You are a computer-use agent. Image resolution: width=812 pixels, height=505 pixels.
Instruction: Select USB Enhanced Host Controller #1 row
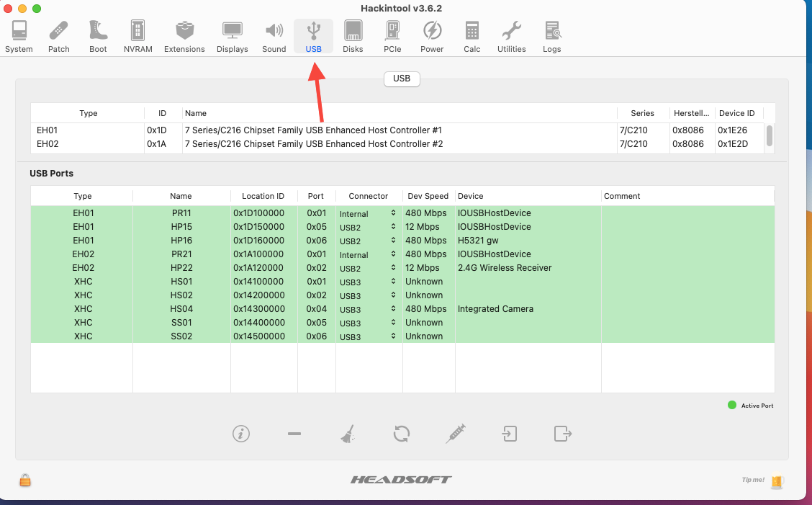pyautogui.click(x=397, y=130)
